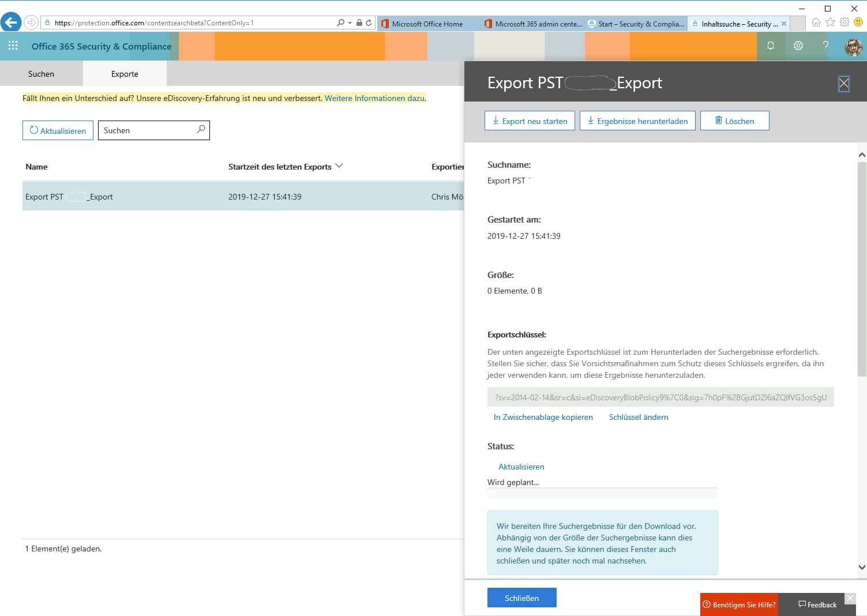Click Schlüssel ändern link
This screenshot has height=616, width=867.
pos(639,417)
